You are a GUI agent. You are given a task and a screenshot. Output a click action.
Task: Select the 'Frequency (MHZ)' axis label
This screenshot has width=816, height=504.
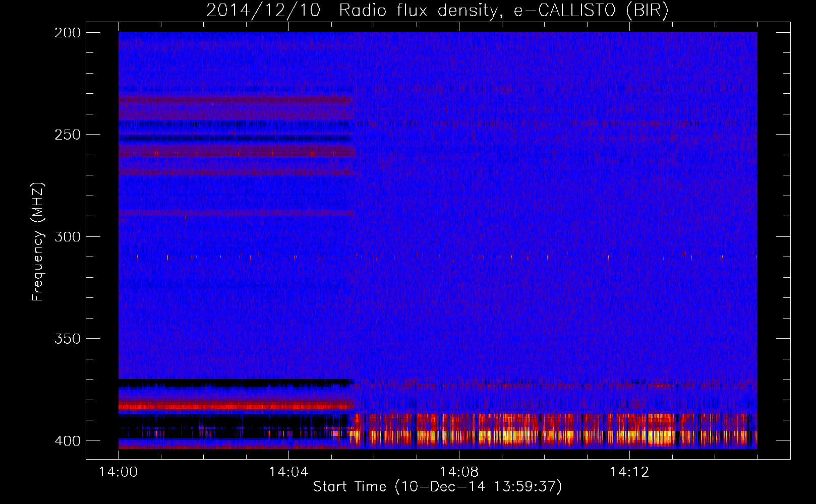(38, 242)
